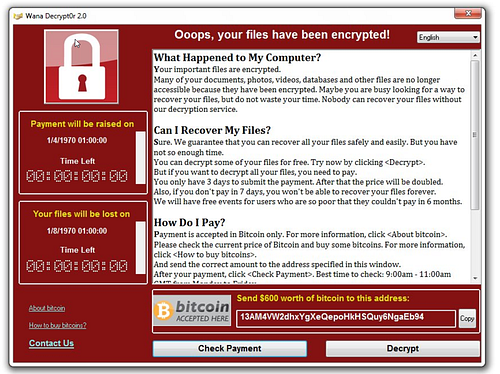500x374 pixels.
Task: Click the Check Payment button
Action: (230, 349)
